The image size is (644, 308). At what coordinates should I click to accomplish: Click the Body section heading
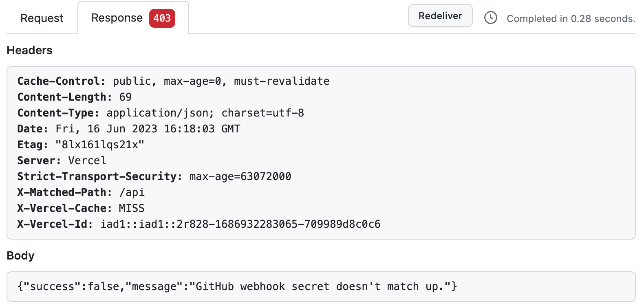point(20,255)
